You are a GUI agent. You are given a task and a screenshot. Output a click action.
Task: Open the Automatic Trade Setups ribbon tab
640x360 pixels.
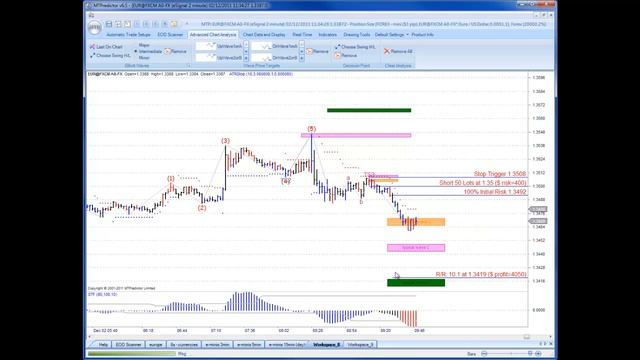pyautogui.click(x=128, y=35)
